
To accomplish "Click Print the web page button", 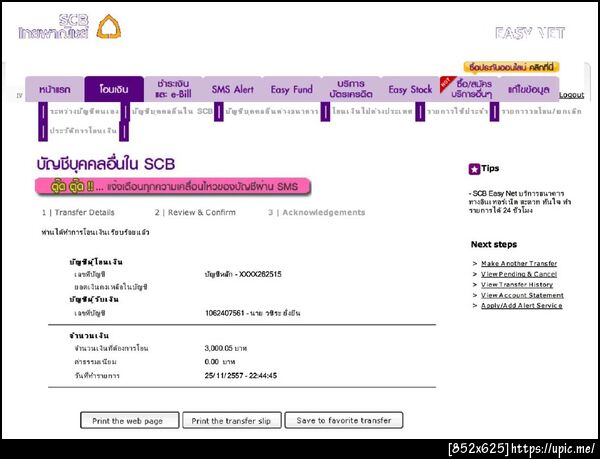I will (x=129, y=420).
